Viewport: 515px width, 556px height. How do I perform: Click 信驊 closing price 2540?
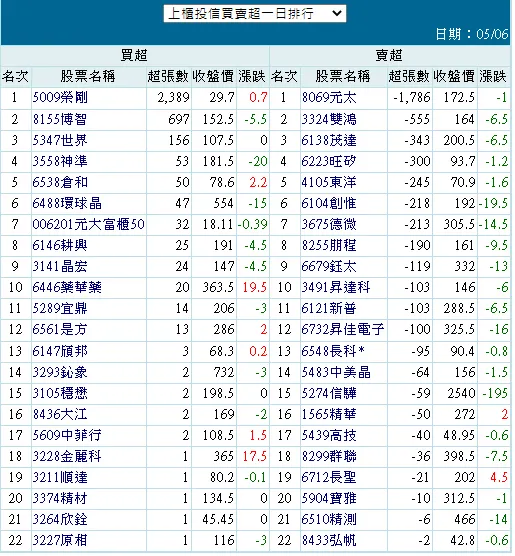(x=461, y=393)
